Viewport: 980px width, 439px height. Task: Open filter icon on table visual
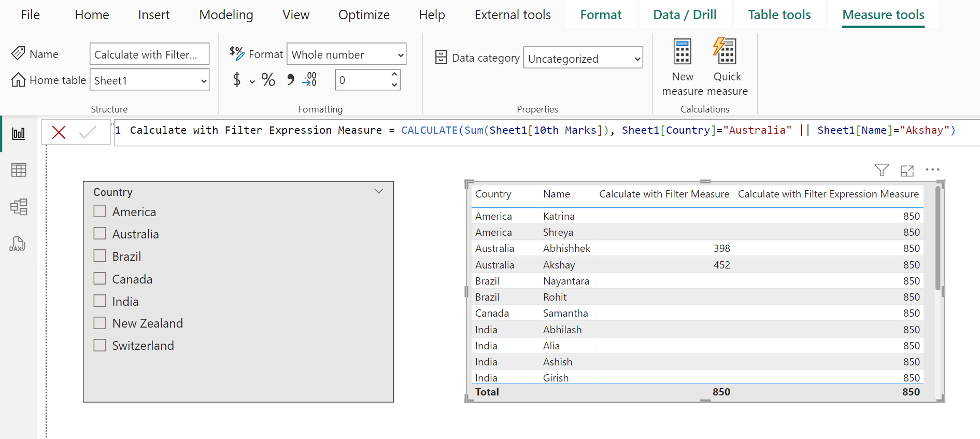[881, 170]
